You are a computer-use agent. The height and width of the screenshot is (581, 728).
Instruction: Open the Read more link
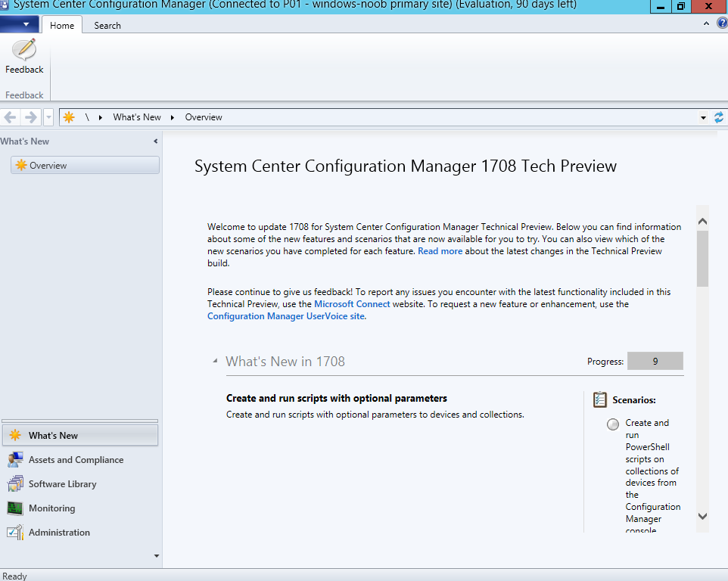440,251
